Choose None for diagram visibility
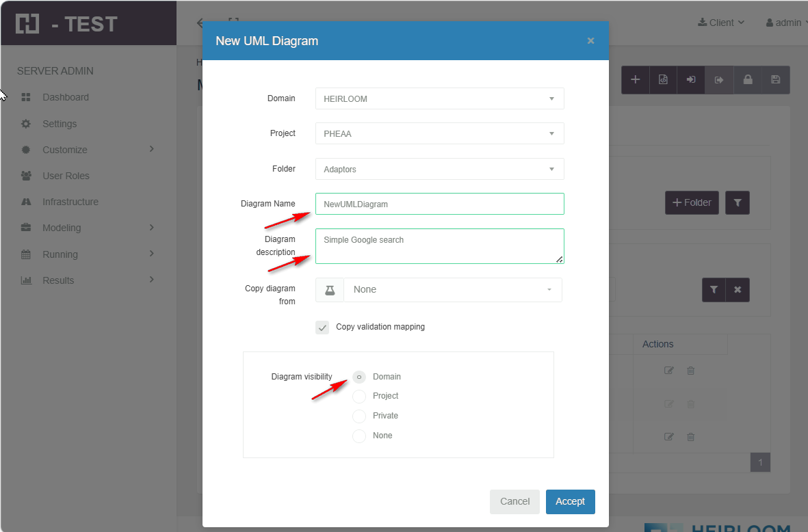This screenshot has width=808, height=532. 359,436
